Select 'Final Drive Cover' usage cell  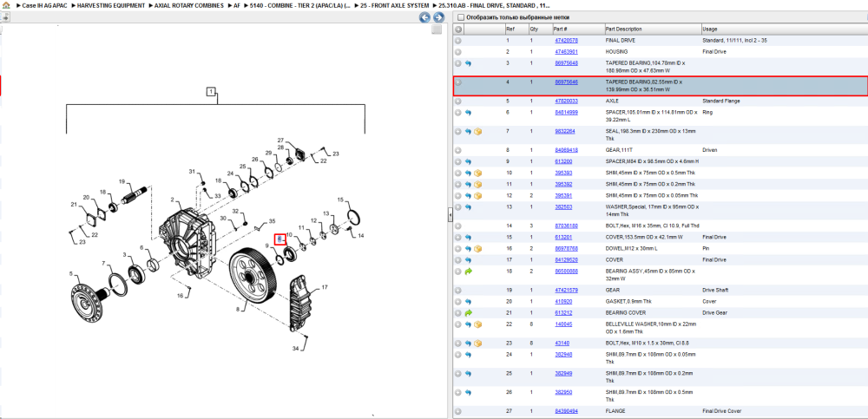coord(720,411)
